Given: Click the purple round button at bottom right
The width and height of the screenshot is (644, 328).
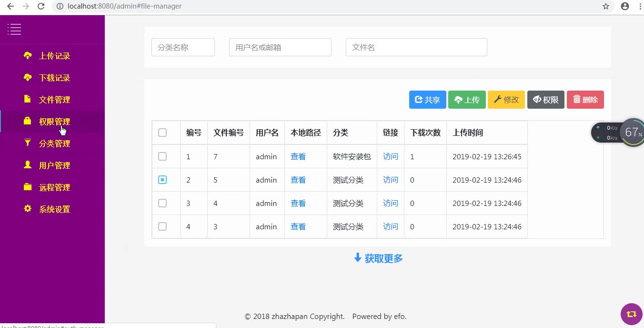Looking at the screenshot, I should pos(631,314).
